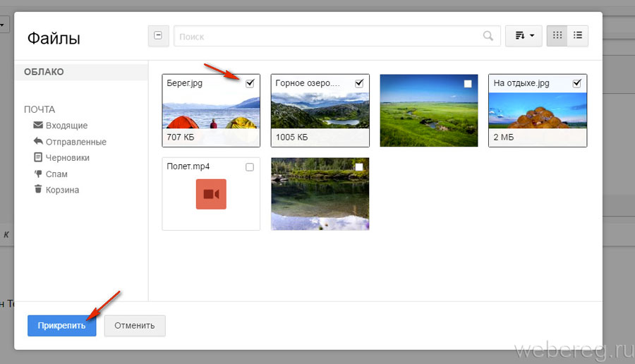The height and width of the screenshot is (364, 635).
Task: Click the 1005 КБ size label
Action: pyautogui.click(x=291, y=138)
